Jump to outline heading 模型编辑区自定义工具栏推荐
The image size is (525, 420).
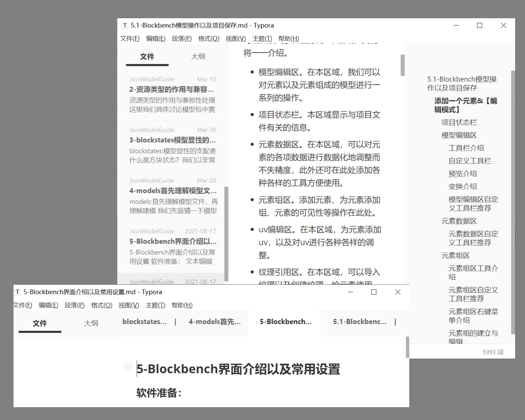473,204
